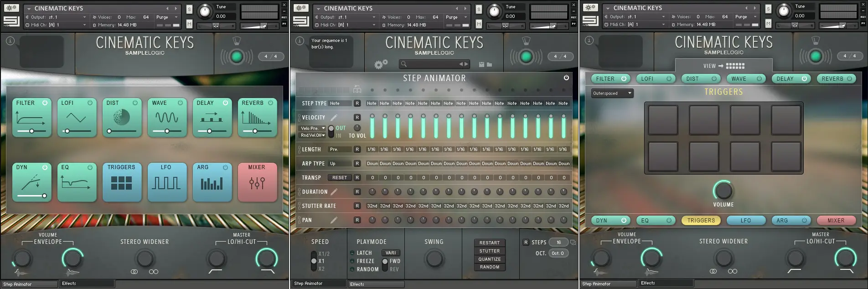Adjust the FILTER tile slider in the effects grid
The height and width of the screenshot is (289, 868).
tap(31, 131)
